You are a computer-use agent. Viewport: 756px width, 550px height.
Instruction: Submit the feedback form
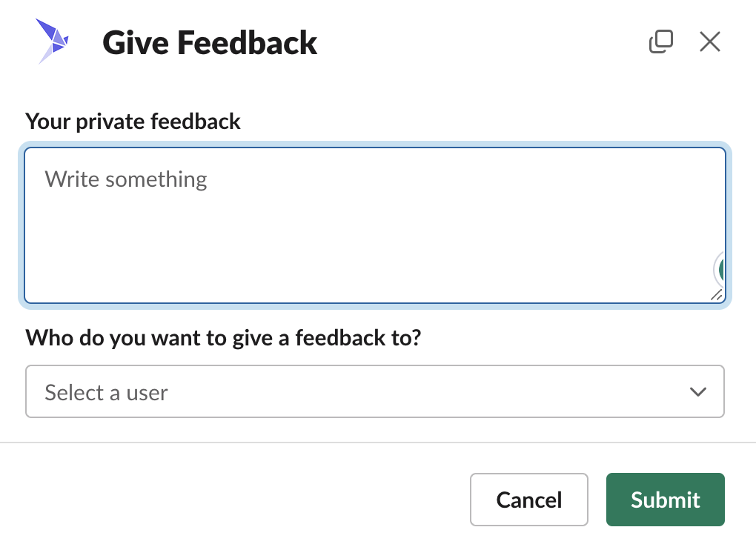point(665,500)
